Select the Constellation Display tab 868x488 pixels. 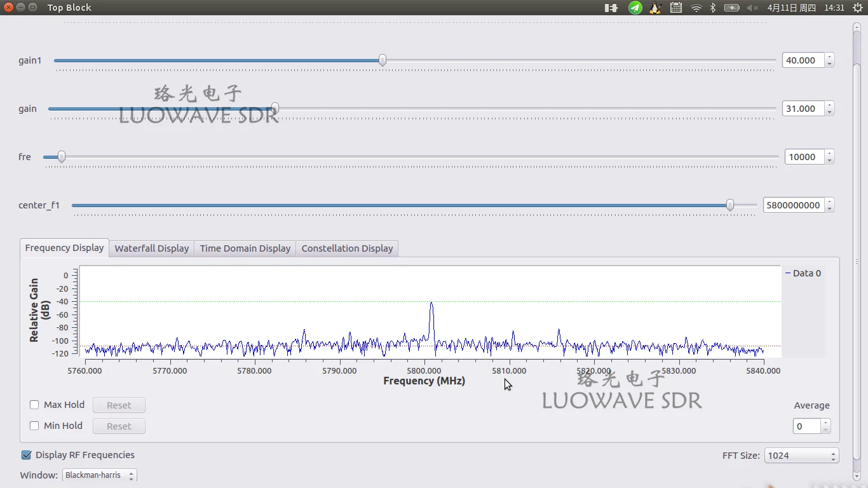347,248
